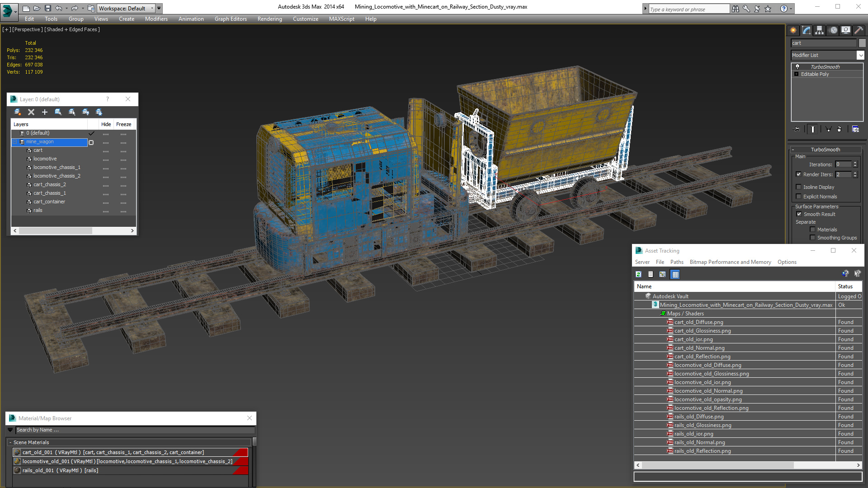
Task: Open Bitmap Performance and Memory menu
Action: click(x=730, y=262)
